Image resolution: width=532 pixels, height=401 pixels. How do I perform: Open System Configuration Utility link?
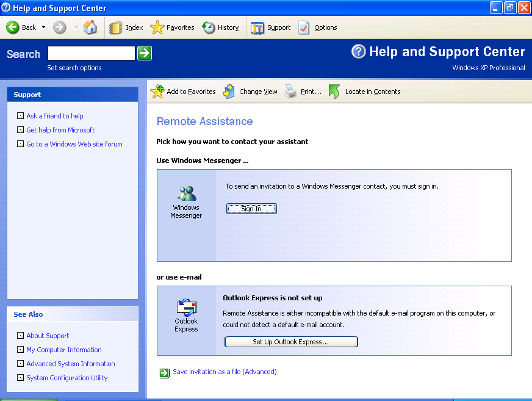coord(67,378)
